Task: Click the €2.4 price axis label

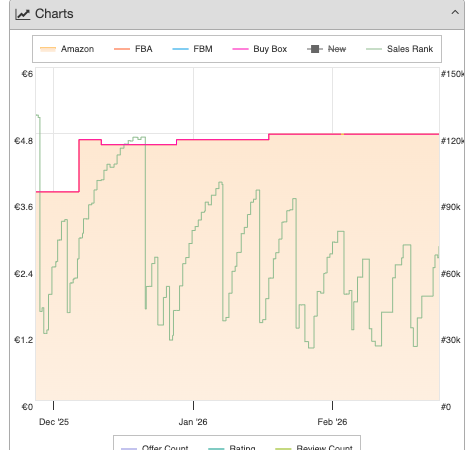Action: tap(23, 274)
